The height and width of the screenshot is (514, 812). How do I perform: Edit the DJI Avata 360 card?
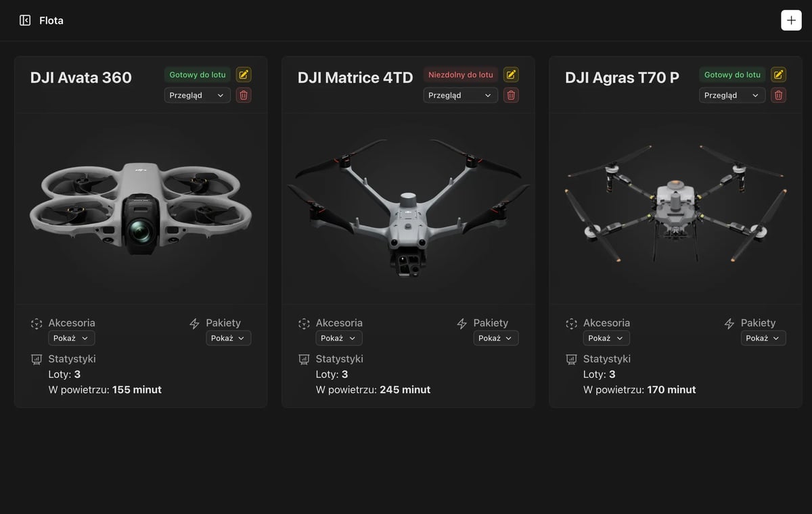pos(244,74)
